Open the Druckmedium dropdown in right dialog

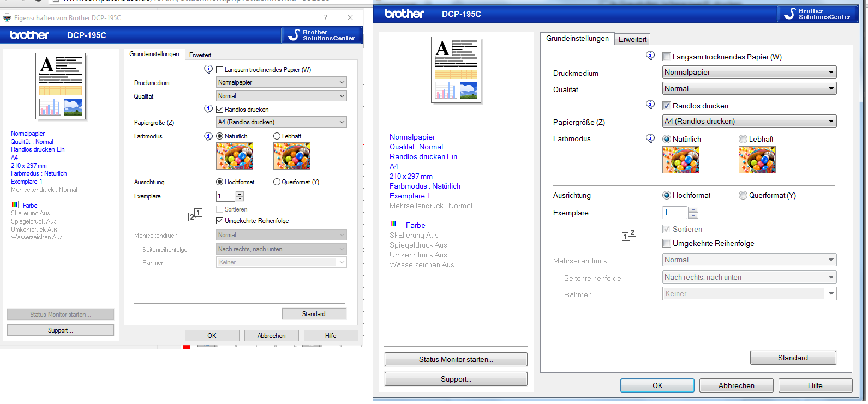pos(750,72)
